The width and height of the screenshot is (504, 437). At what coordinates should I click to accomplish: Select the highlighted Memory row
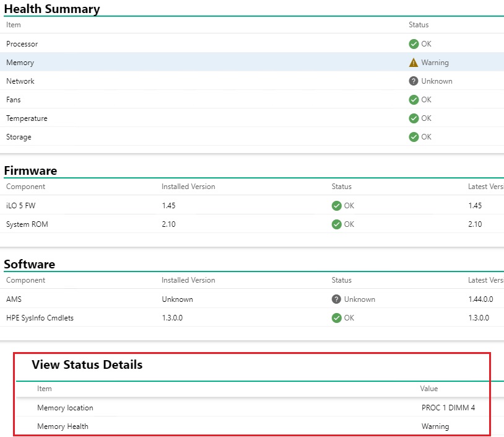[186, 62]
